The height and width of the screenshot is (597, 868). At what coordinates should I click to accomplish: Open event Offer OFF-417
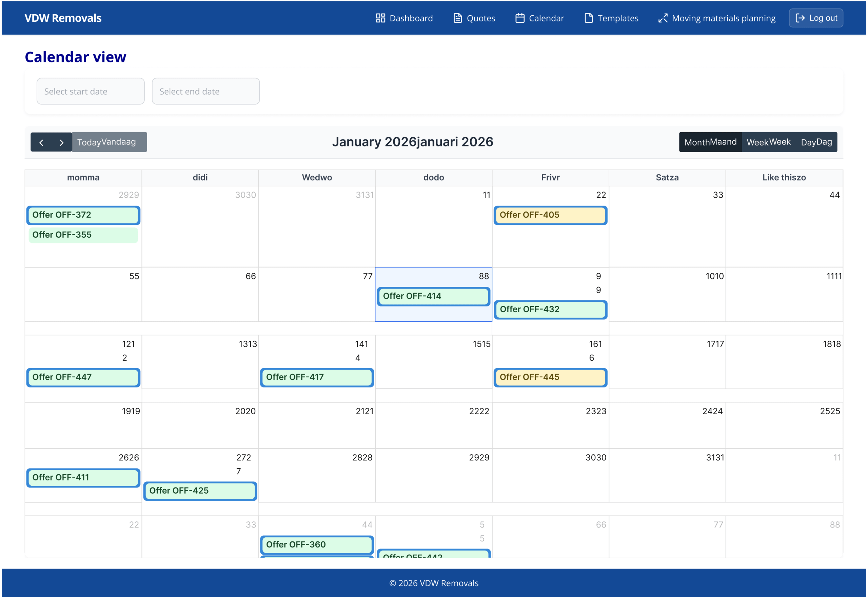(317, 377)
